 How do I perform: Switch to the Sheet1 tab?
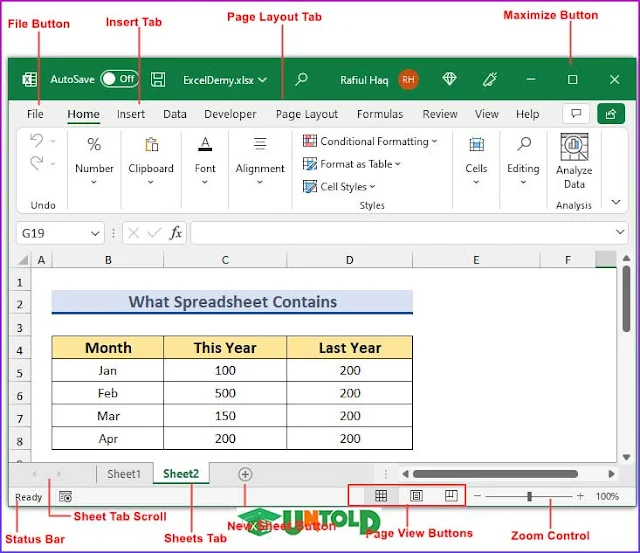124,474
